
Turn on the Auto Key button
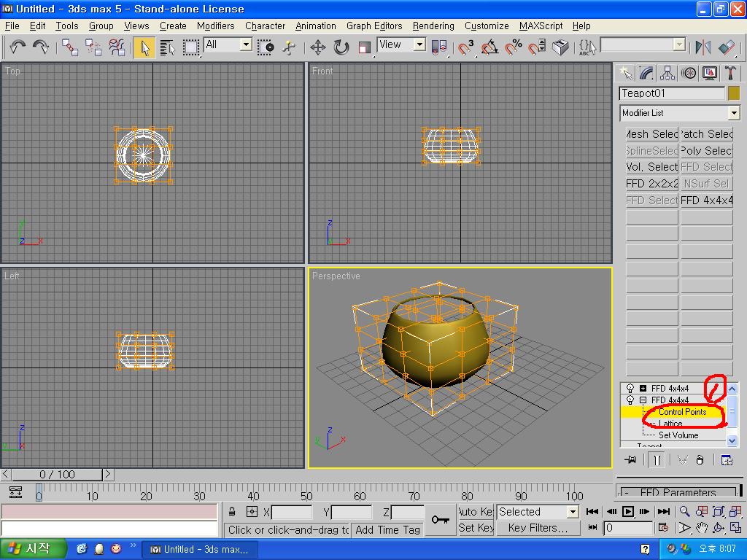point(476,511)
